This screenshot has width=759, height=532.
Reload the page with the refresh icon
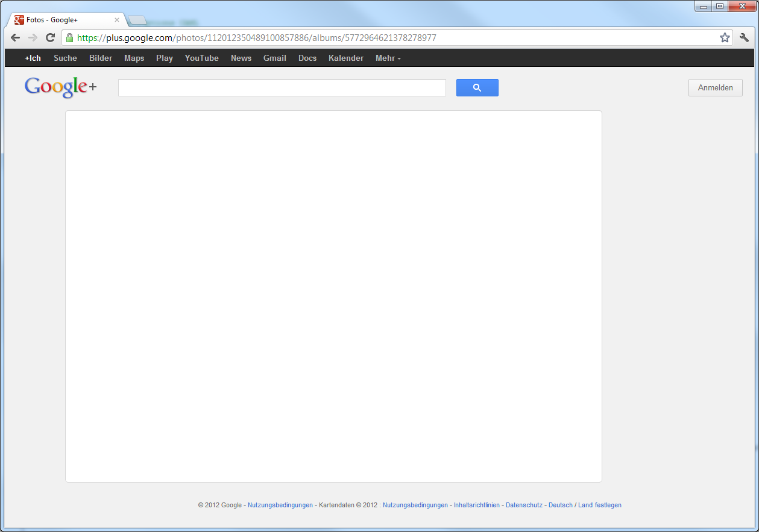click(51, 38)
